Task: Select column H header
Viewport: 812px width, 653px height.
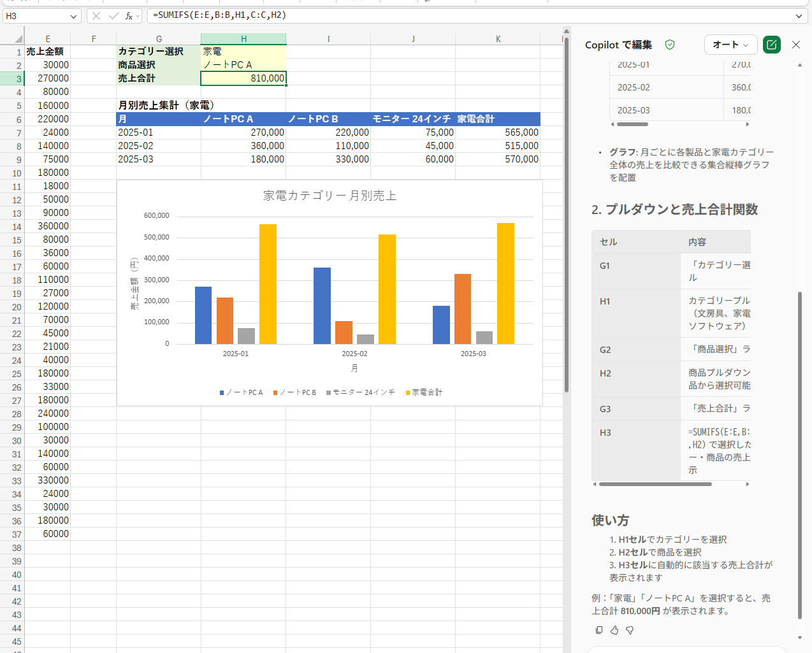Action: click(x=243, y=39)
